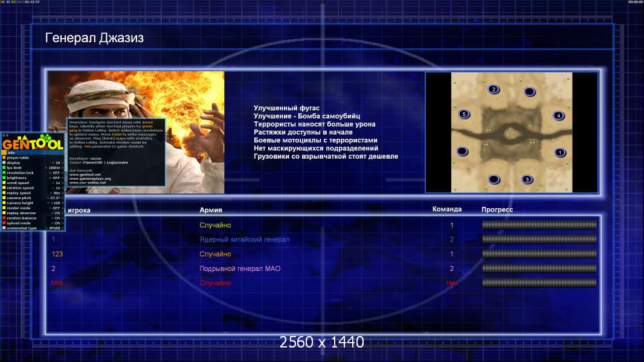Click the Растяжки доступны в начале line

click(x=303, y=132)
